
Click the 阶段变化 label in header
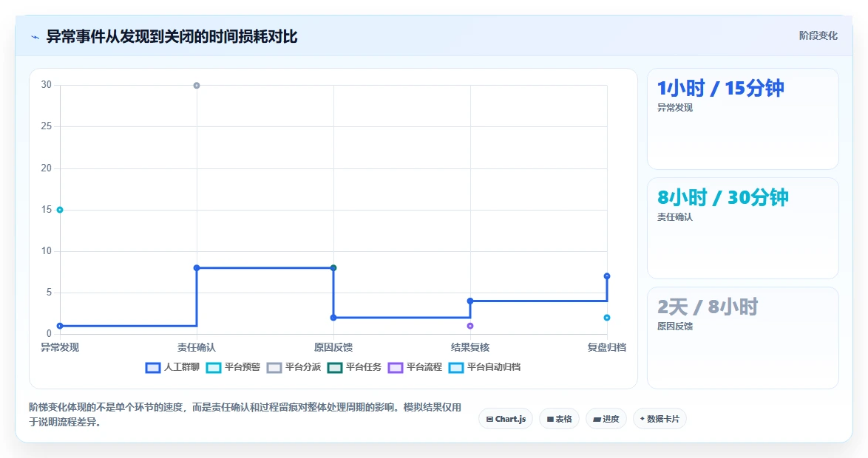point(818,36)
